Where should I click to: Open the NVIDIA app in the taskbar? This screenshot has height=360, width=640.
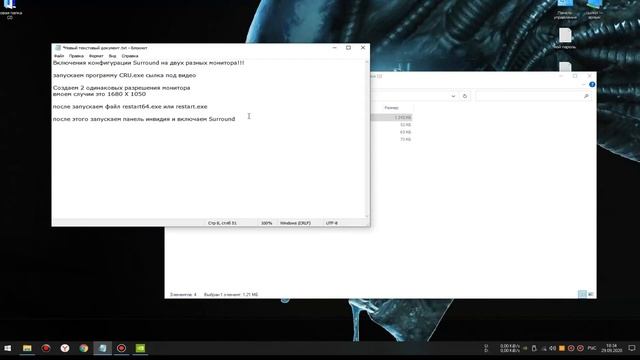coord(140,348)
